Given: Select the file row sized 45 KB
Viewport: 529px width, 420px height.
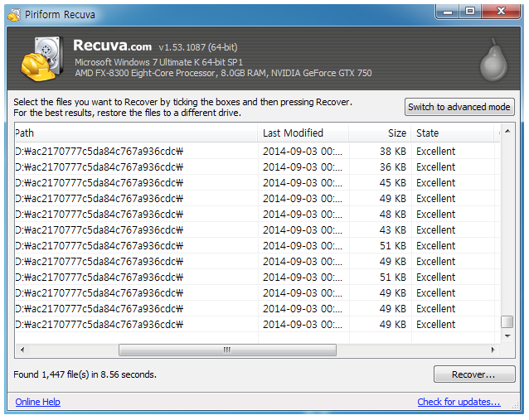Looking at the screenshot, I should [x=257, y=183].
